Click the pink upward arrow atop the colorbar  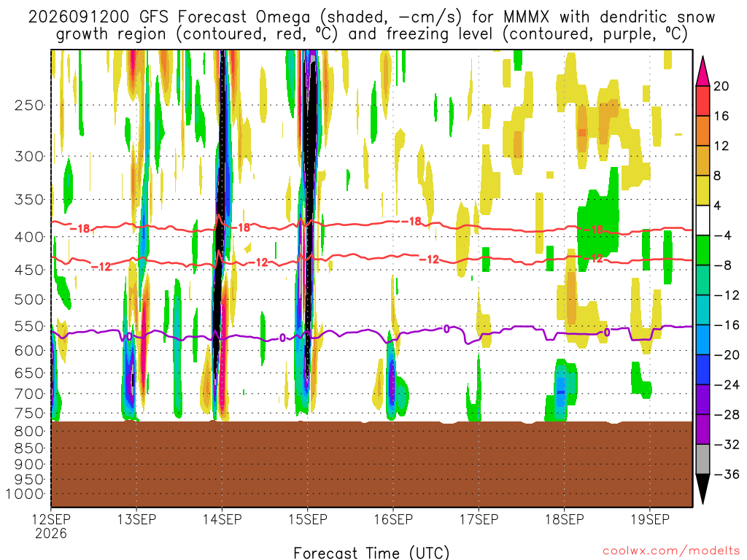(703, 71)
